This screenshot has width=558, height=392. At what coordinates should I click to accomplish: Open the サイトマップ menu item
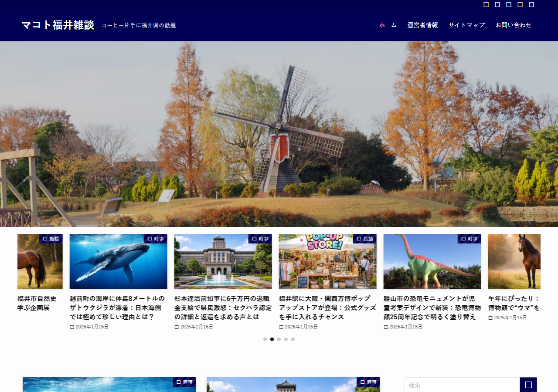pos(467,25)
